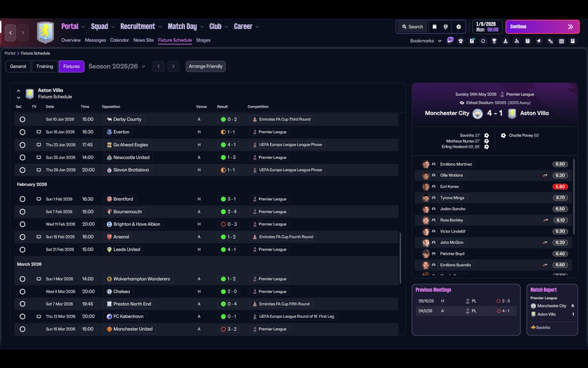Open the Season 2025/26 dropdown
Image resolution: width=588 pixels, height=368 pixels.
click(x=117, y=66)
